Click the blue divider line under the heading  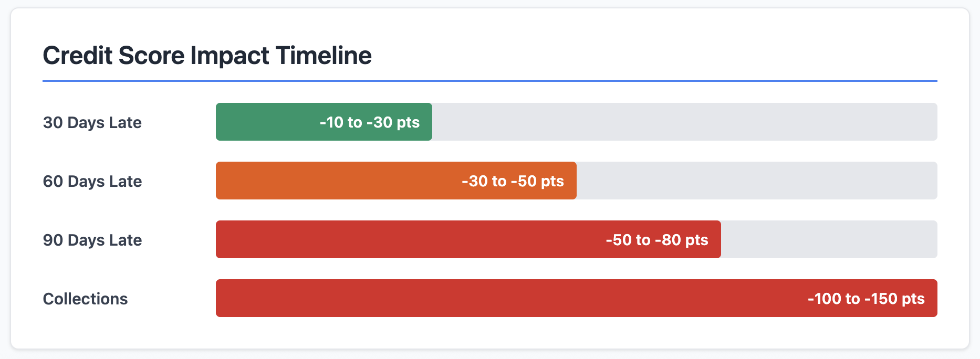pyautogui.click(x=490, y=81)
